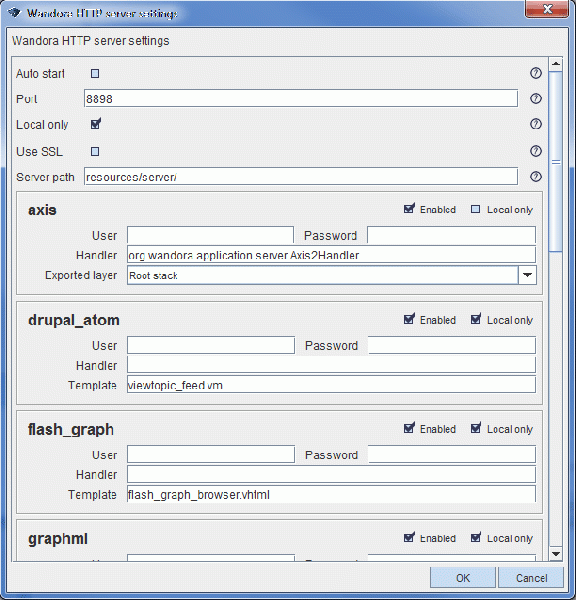This screenshot has width=576, height=600.
Task: Open help icon beside Port field
Action: [535, 98]
